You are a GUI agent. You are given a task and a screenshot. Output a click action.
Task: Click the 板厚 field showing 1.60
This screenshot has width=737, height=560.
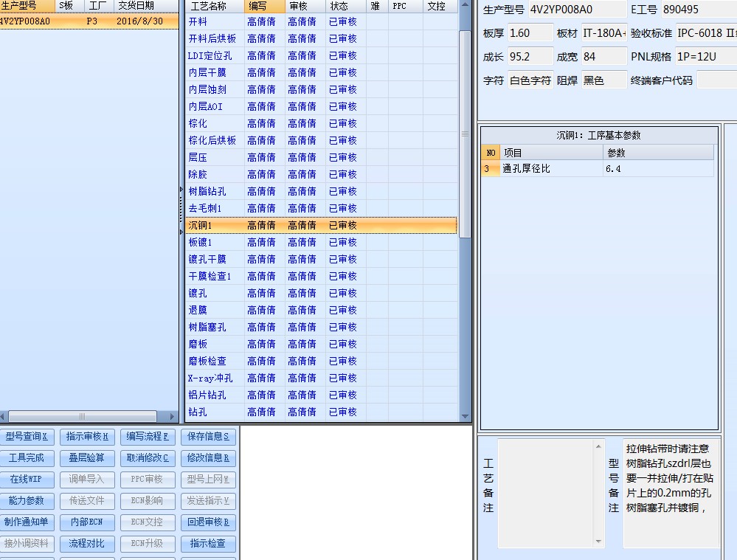pos(530,33)
